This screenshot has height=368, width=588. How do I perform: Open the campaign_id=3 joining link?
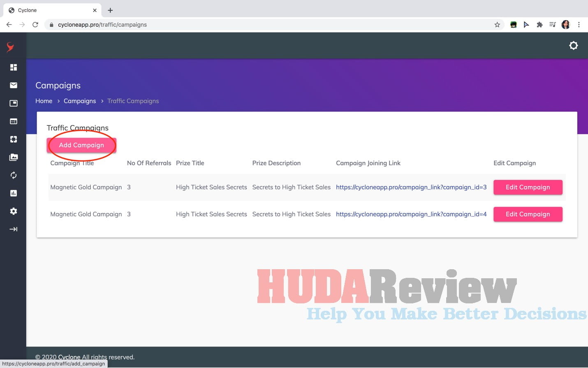click(x=411, y=187)
